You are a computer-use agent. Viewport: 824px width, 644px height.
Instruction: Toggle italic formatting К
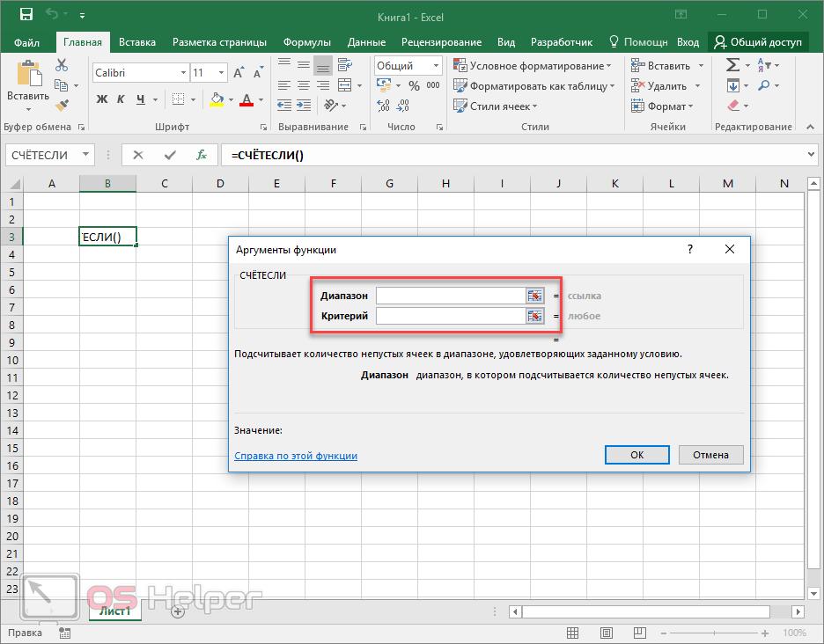click(x=121, y=99)
